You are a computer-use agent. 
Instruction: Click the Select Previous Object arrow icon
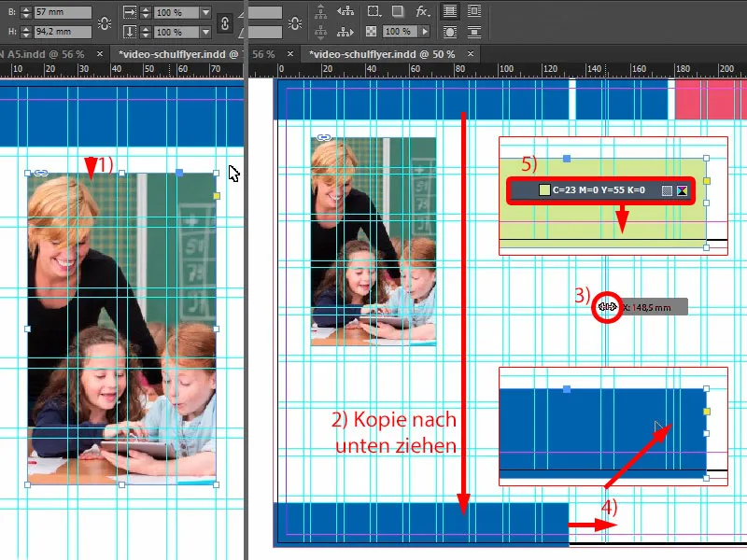[x=345, y=10]
